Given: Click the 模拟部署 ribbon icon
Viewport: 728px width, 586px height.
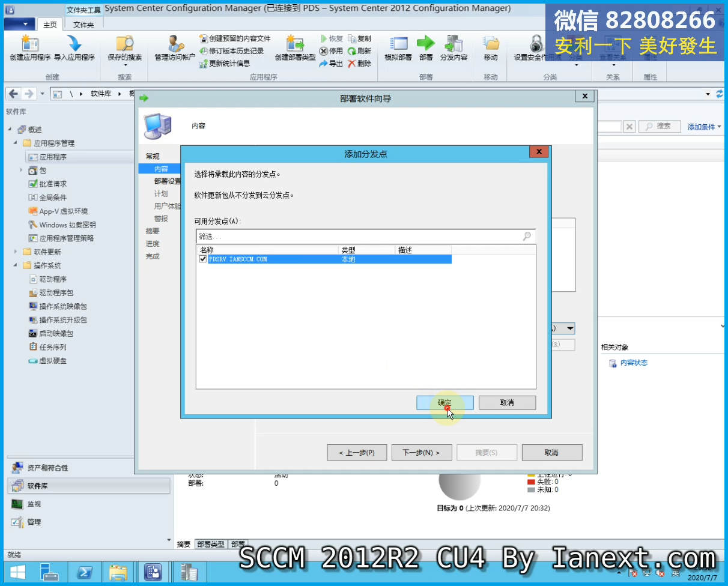Looking at the screenshot, I should (x=398, y=48).
